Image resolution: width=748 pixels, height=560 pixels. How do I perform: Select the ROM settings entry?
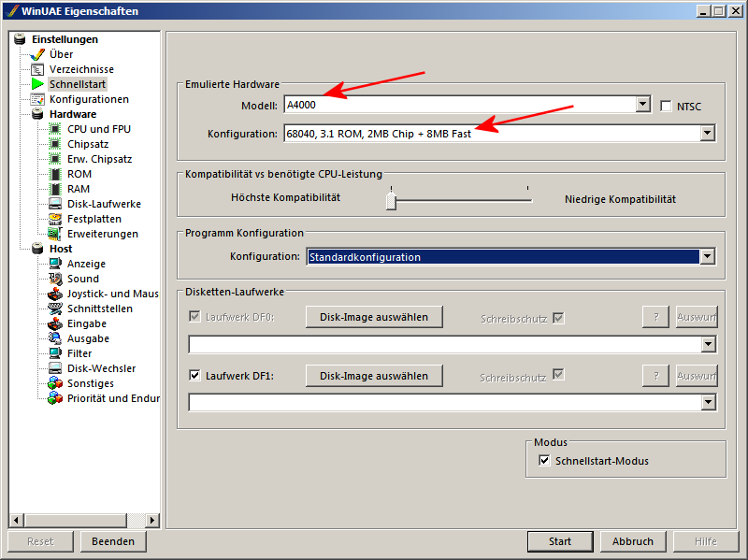[x=79, y=174]
